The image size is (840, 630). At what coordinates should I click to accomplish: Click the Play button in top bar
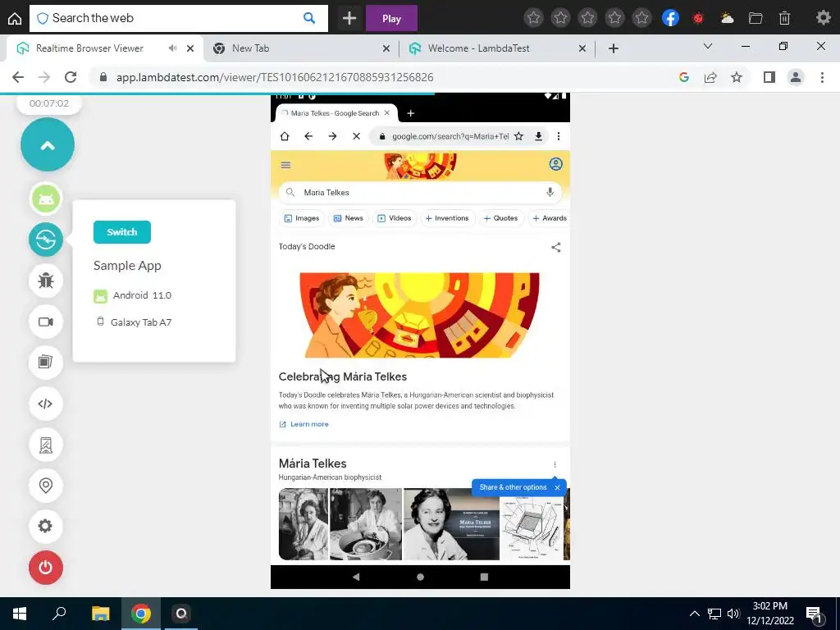391,18
